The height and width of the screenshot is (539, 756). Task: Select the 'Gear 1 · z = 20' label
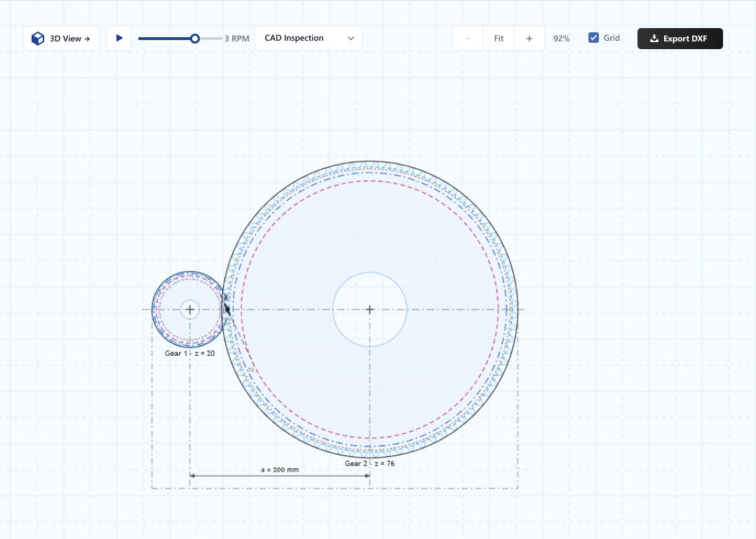click(x=190, y=353)
